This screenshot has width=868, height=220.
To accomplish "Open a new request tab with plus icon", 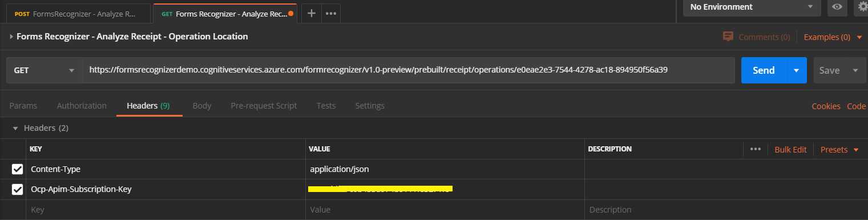I will (x=311, y=13).
